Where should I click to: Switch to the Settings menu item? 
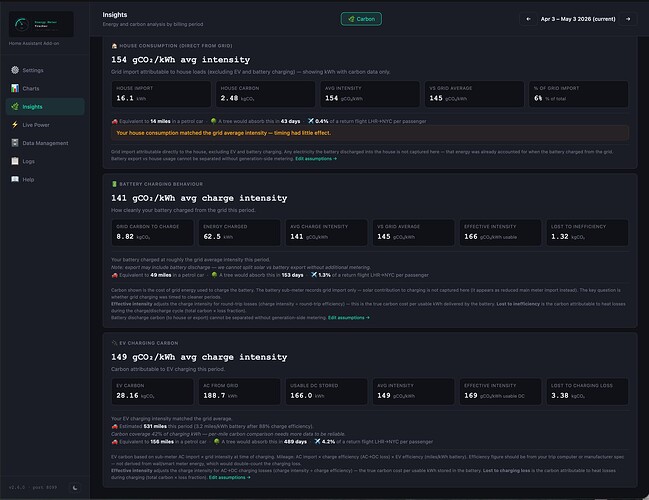click(45, 70)
